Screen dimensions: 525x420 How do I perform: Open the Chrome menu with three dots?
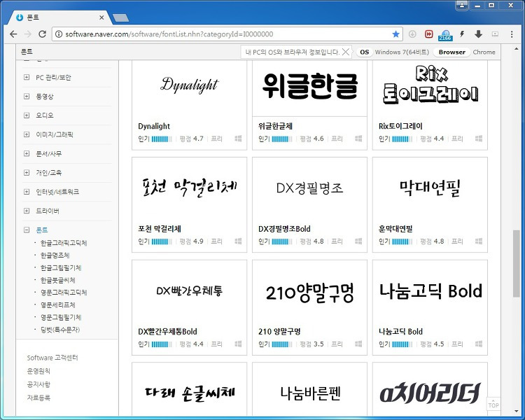coord(512,34)
